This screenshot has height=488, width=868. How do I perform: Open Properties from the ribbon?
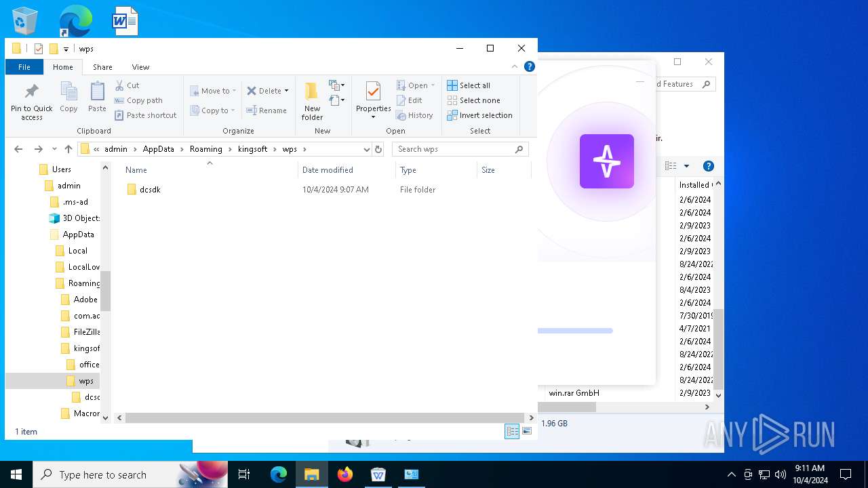[373, 100]
